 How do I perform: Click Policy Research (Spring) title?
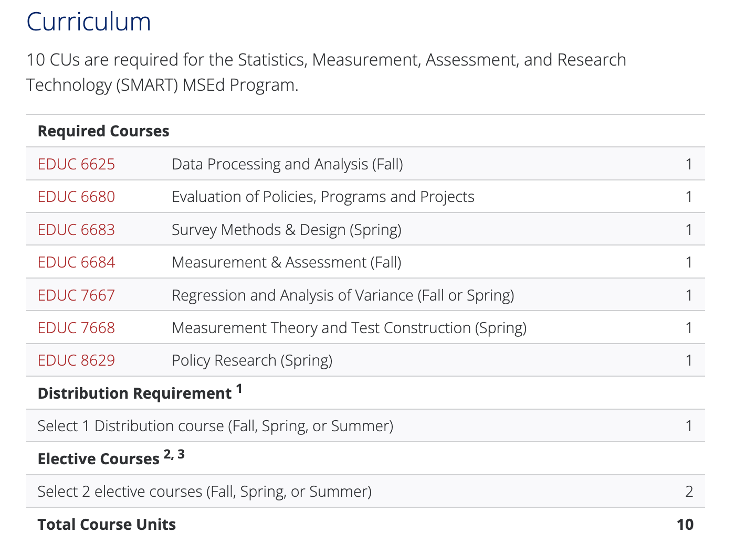[x=252, y=360]
